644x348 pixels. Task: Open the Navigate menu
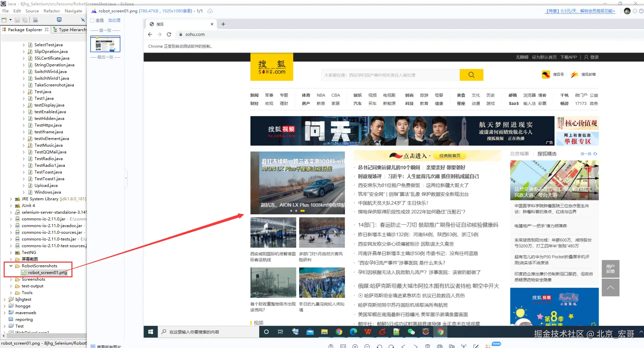pos(73,11)
